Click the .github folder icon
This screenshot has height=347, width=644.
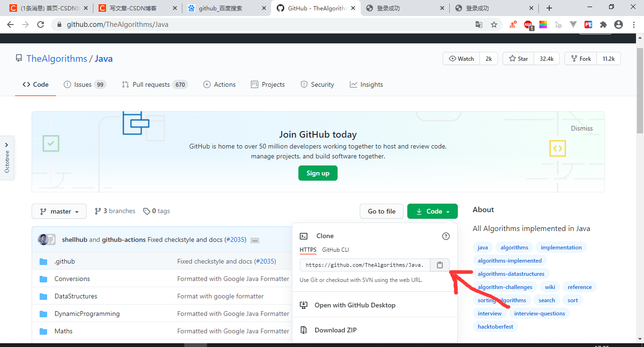tap(44, 261)
